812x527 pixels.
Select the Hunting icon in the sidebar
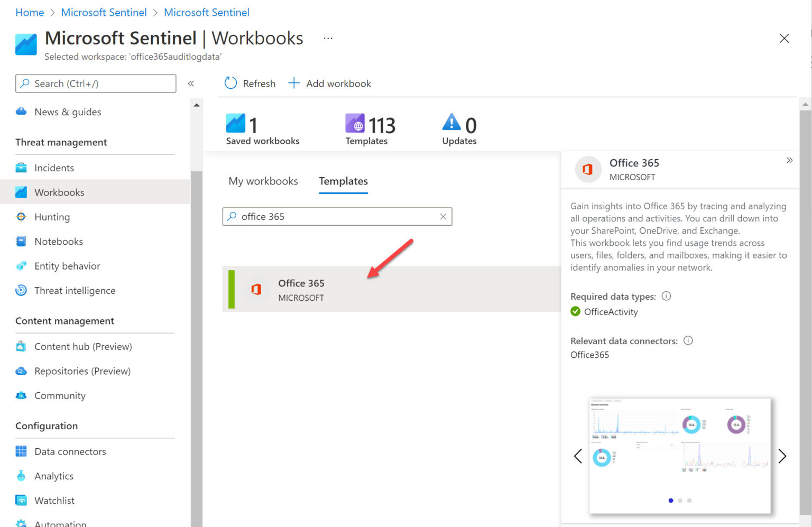(21, 217)
